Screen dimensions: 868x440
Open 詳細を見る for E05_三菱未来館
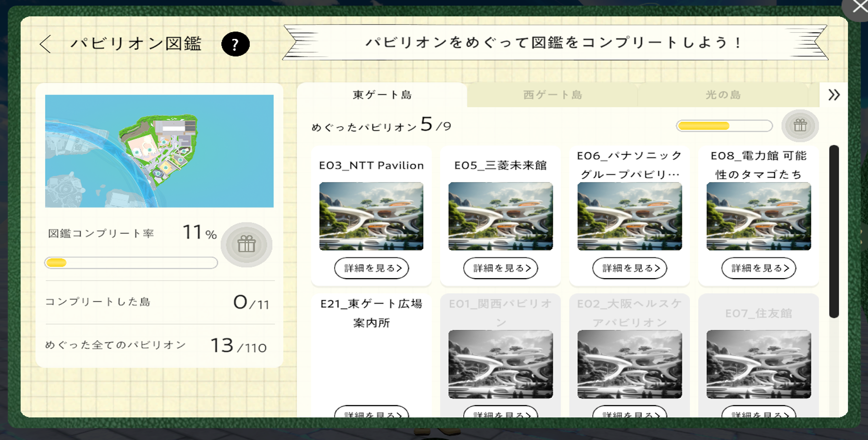[500, 268]
